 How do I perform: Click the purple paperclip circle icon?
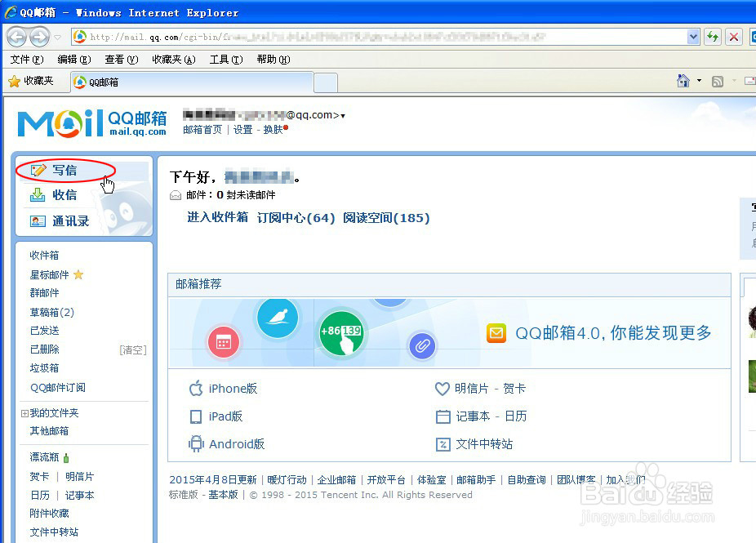(422, 345)
